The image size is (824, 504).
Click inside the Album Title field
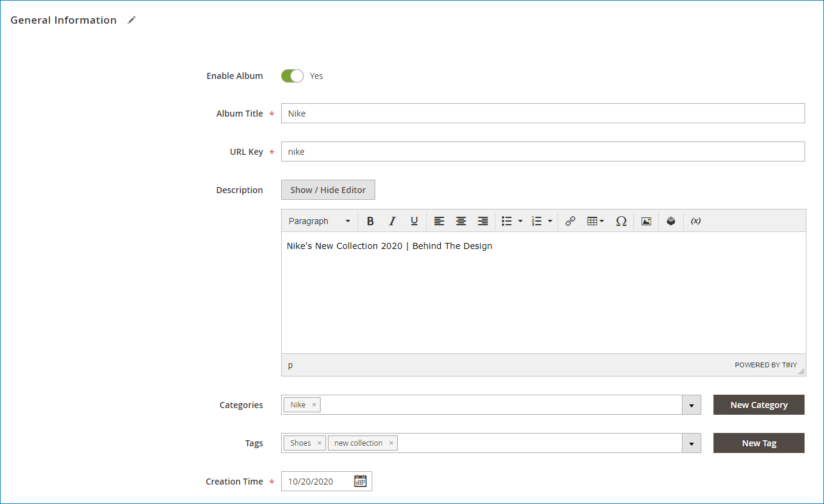point(543,113)
